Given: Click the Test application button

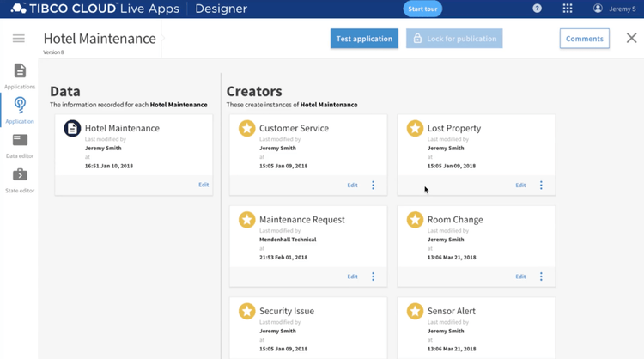Looking at the screenshot, I should click(x=364, y=39).
